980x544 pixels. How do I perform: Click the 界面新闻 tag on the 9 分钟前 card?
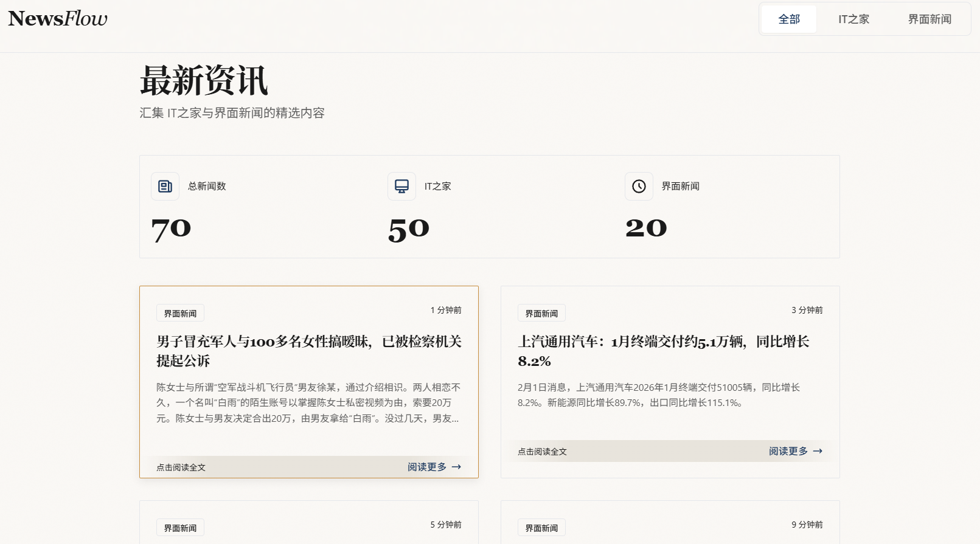541,528
